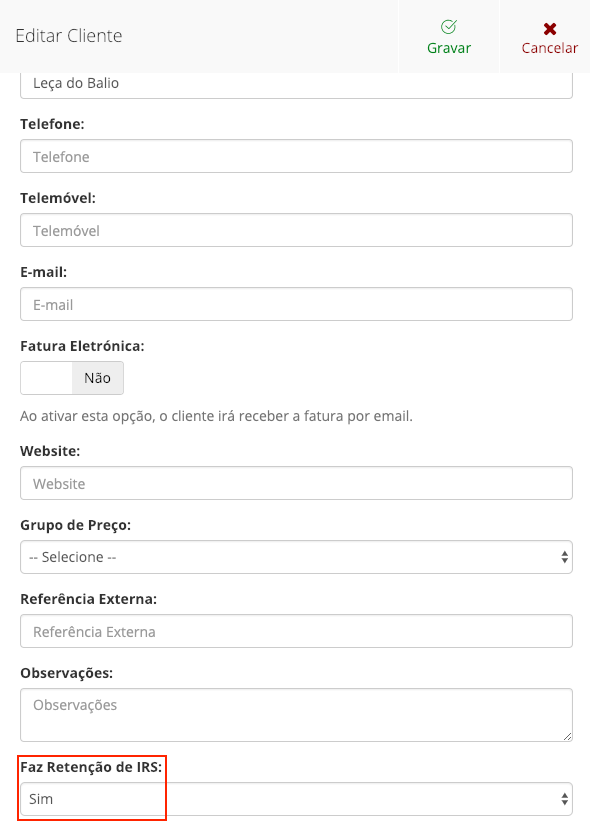Image resolution: width=590 pixels, height=836 pixels.
Task: Open the Faz Retenção de IRS dropdown
Action: 296,798
